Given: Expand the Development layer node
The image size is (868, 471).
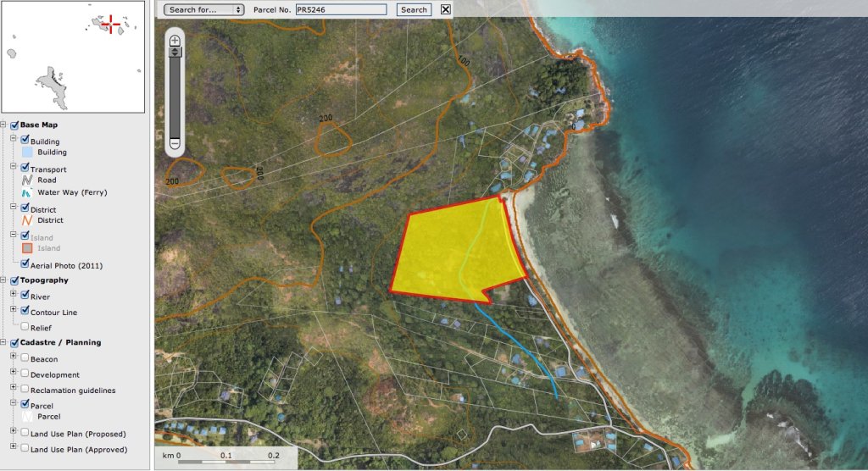Looking at the screenshot, I should [x=14, y=374].
